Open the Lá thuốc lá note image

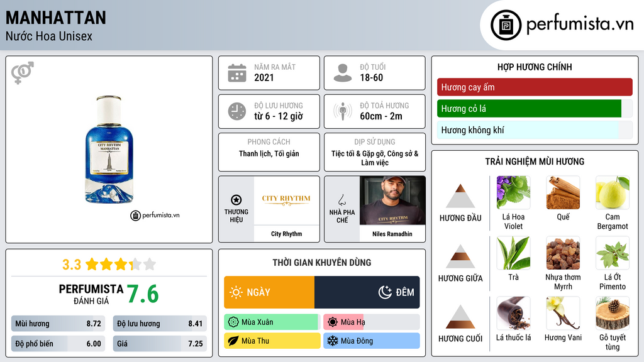513,313
